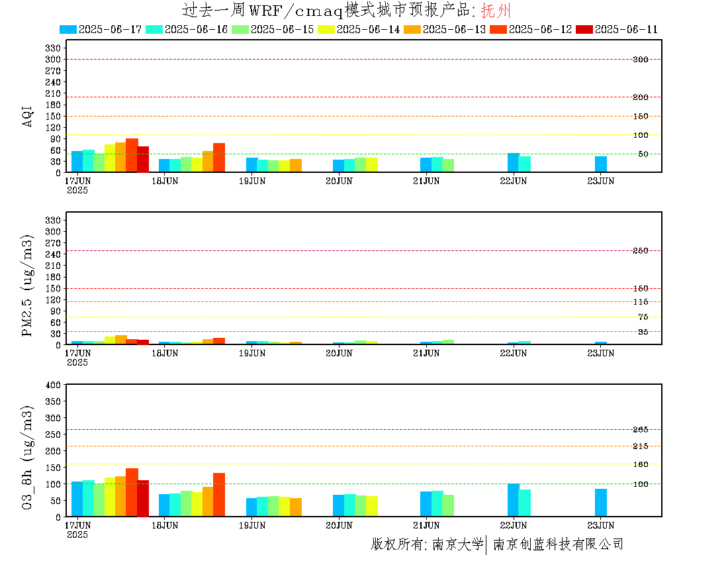The image size is (728, 563).
Task: Click the tallest O3_8h bar on 17JUN
Action: (x=132, y=492)
